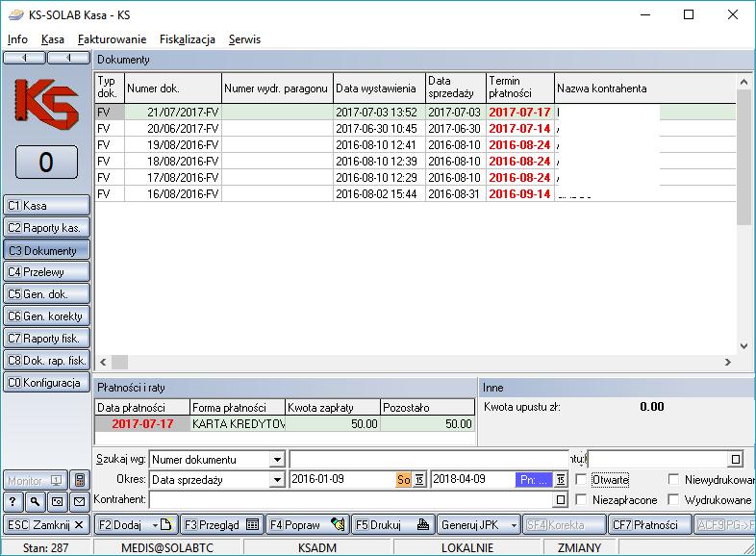Open the Fiskalizacja menu
The image size is (756, 556).
[187, 39]
